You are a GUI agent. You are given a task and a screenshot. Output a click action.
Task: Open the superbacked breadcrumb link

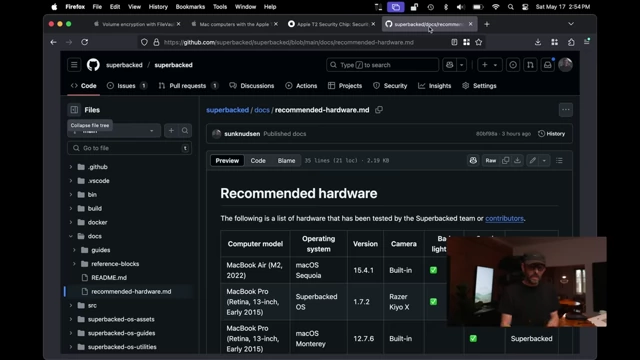[227, 110]
